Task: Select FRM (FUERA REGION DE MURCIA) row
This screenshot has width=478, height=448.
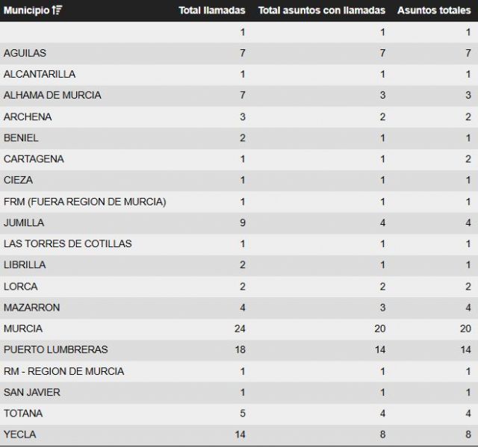Action: pos(84,202)
